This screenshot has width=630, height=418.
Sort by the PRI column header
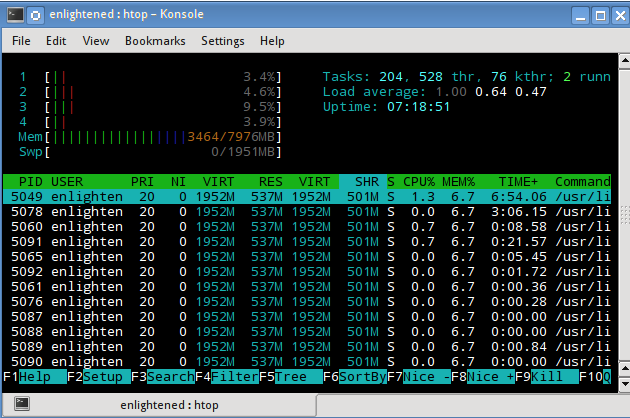(x=142, y=182)
